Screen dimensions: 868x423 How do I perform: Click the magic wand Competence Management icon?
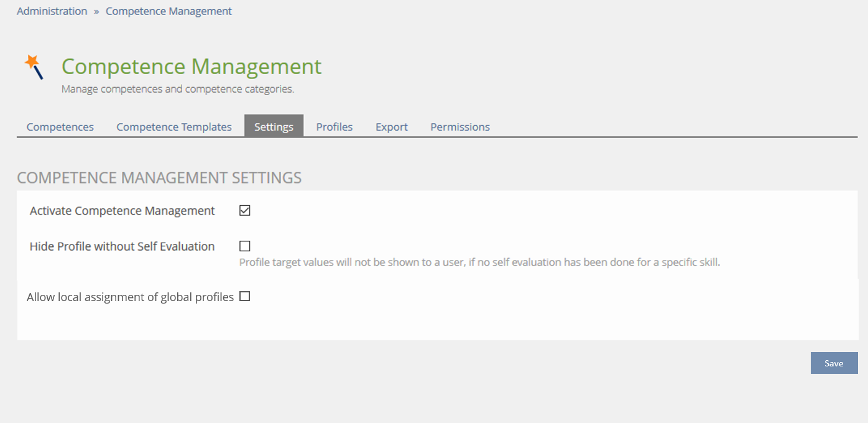click(34, 67)
